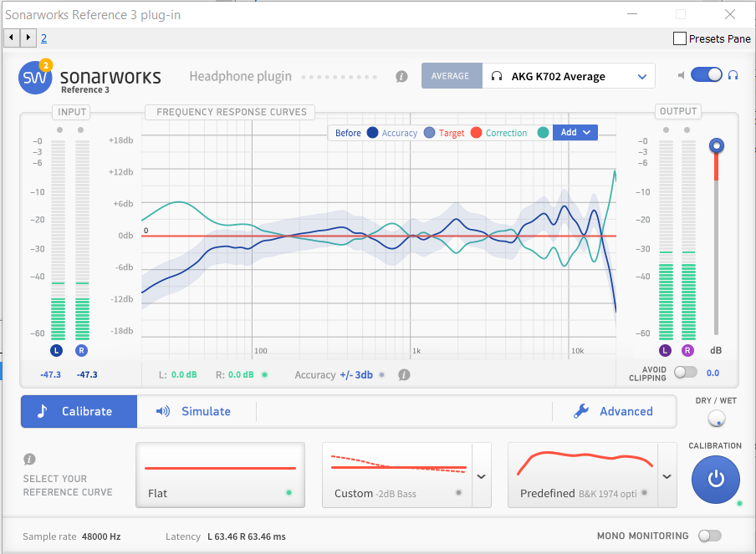The width and height of the screenshot is (756, 554).
Task: Open the Advanced settings tab
Action: tap(614, 411)
